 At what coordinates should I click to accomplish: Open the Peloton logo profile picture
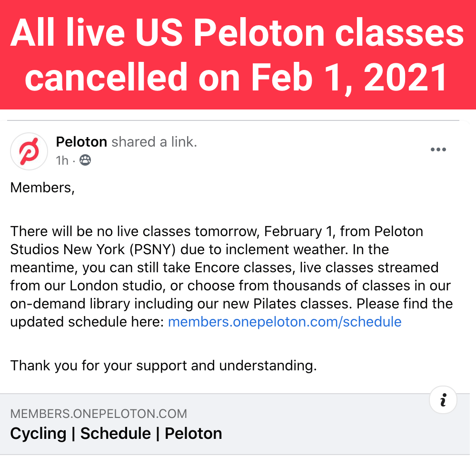click(x=29, y=151)
